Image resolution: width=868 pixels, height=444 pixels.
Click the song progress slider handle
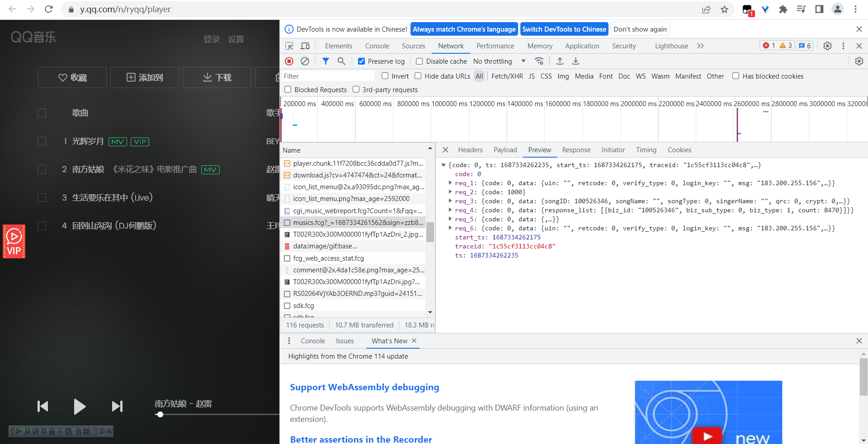tap(160, 414)
